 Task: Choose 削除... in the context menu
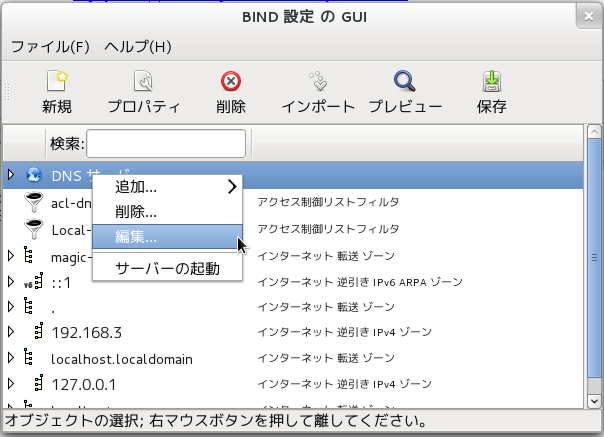point(167,212)
